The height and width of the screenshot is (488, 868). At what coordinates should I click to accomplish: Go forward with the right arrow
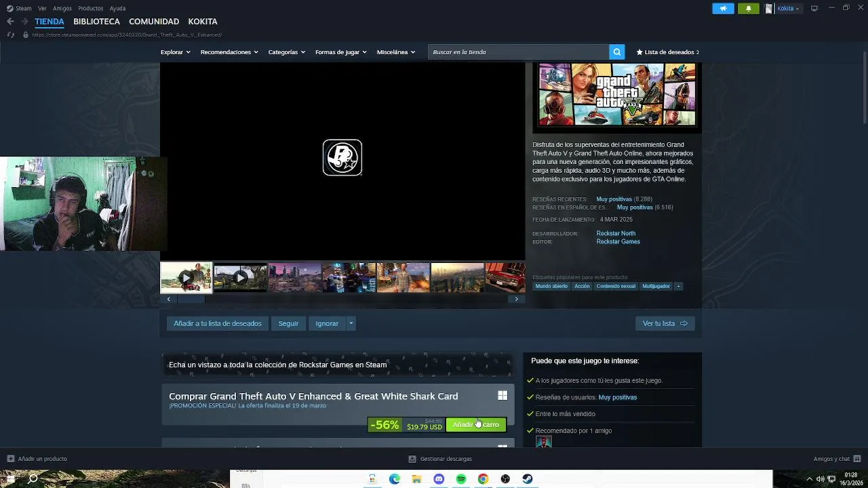click(24, 22)
